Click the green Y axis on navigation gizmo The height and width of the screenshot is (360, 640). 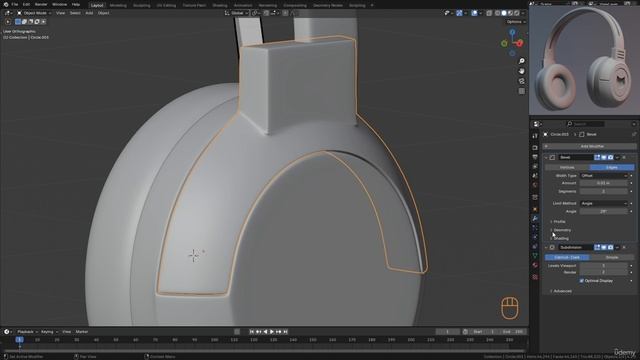pyautogui.click(x=504, y=43)
